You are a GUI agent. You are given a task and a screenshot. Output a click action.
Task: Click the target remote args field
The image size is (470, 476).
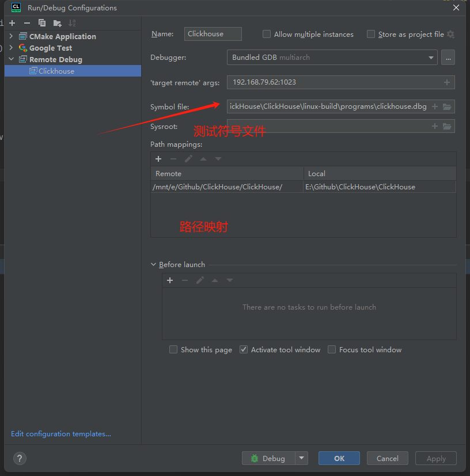click(x=340, y=82)
